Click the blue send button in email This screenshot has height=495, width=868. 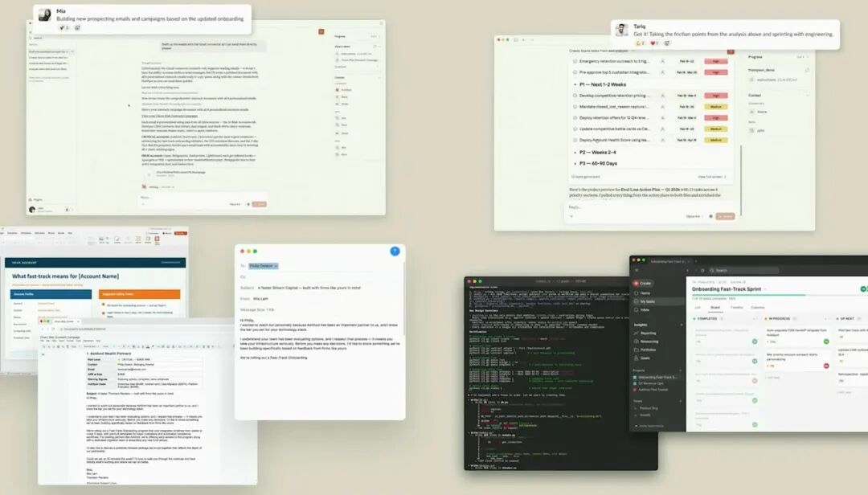tap(395, 251)
